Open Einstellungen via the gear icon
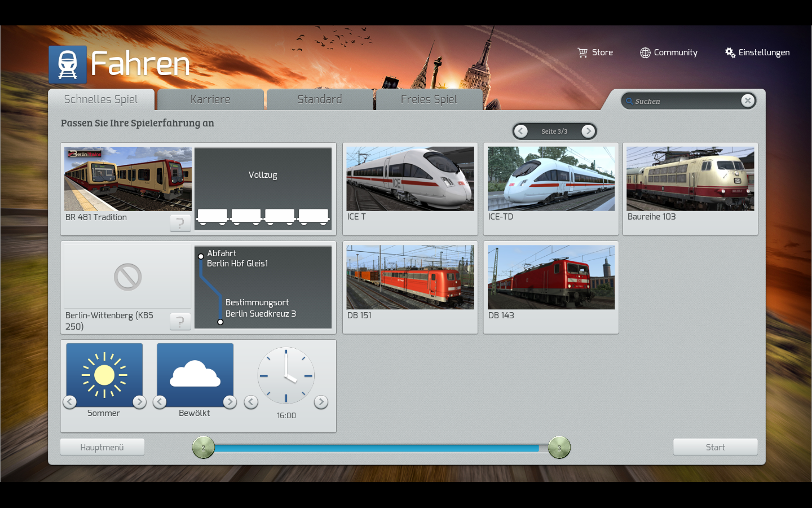Image resolution: width=812 pixels, height=508 pixels. 730,52
